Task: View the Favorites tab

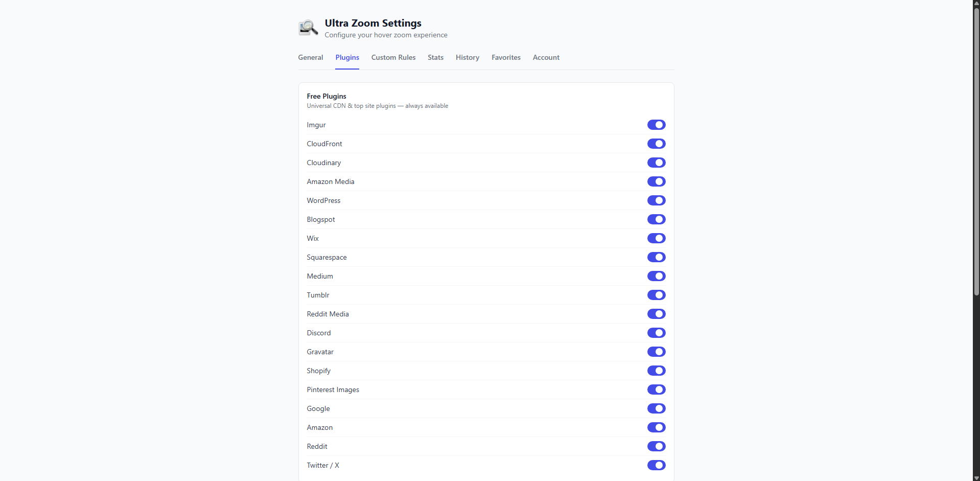Action: coord(505,57)
